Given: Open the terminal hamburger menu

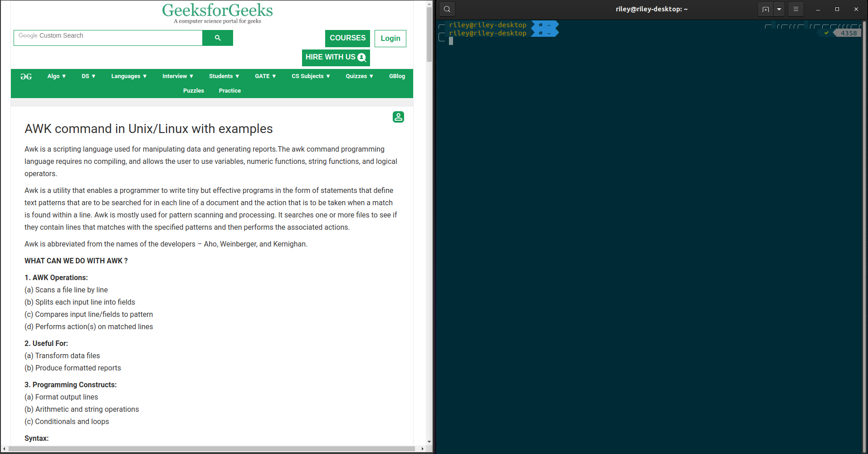Looking at the screenshot, I should tap(795, 9).
